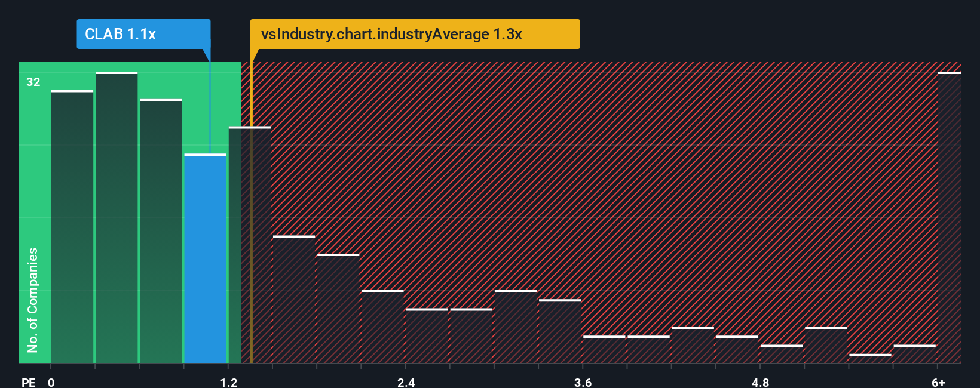Click the 6+ x-axis tick label

939,382
